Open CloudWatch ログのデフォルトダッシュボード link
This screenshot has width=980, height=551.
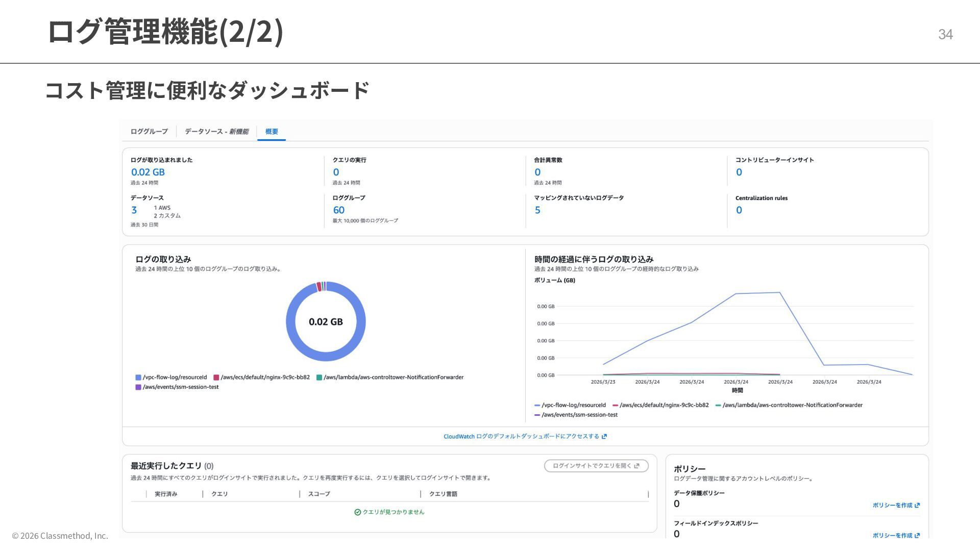[x=521, y=437]
